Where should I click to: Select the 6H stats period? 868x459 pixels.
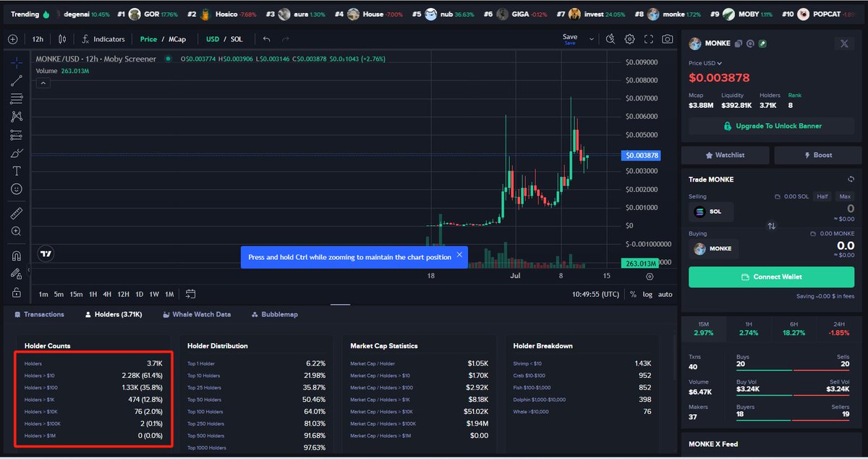[793, 328]
